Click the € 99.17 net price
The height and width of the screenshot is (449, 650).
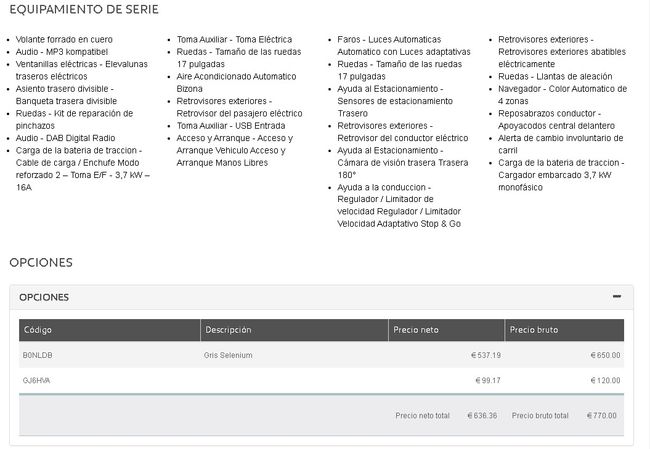[487, 380]
